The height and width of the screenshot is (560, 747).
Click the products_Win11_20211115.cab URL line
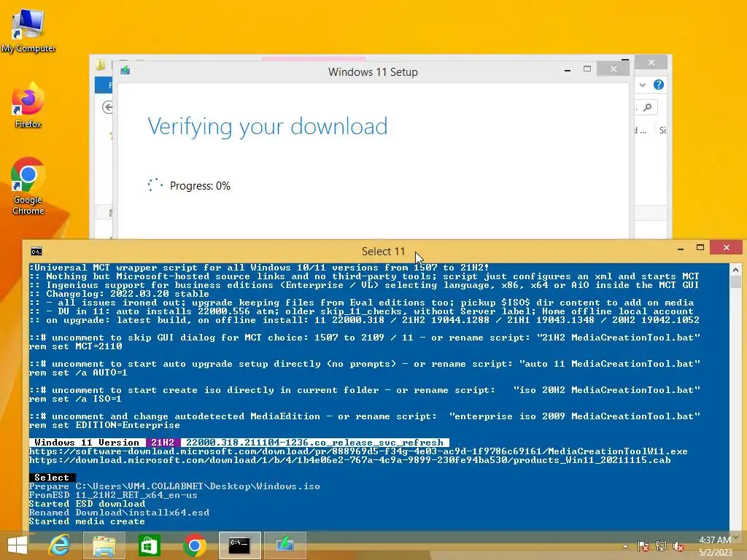pos(349,460)
